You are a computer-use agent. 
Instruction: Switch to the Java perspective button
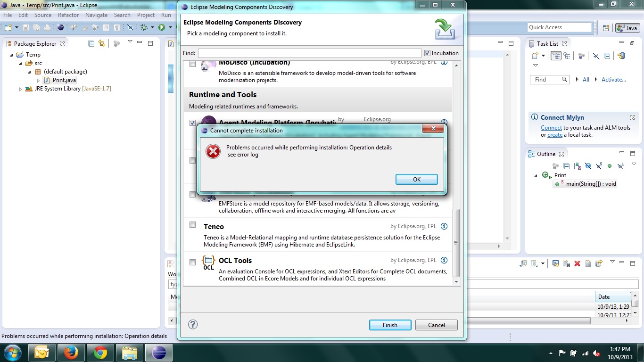click(x=627, y=28)
